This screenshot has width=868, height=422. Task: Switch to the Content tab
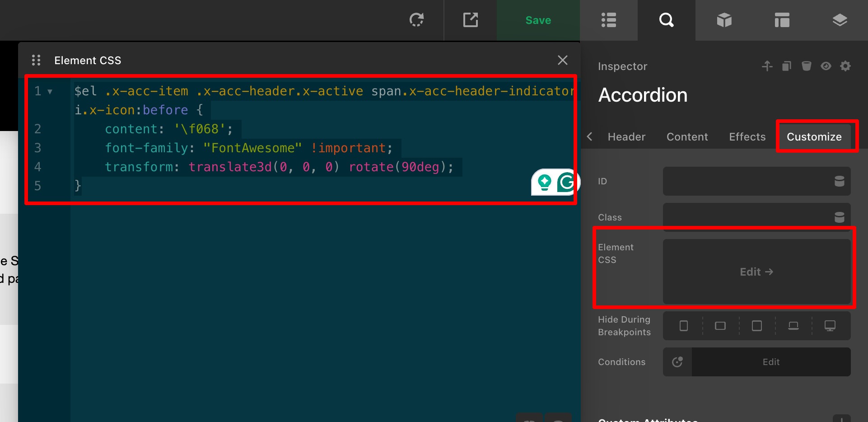tap(687, 137)
